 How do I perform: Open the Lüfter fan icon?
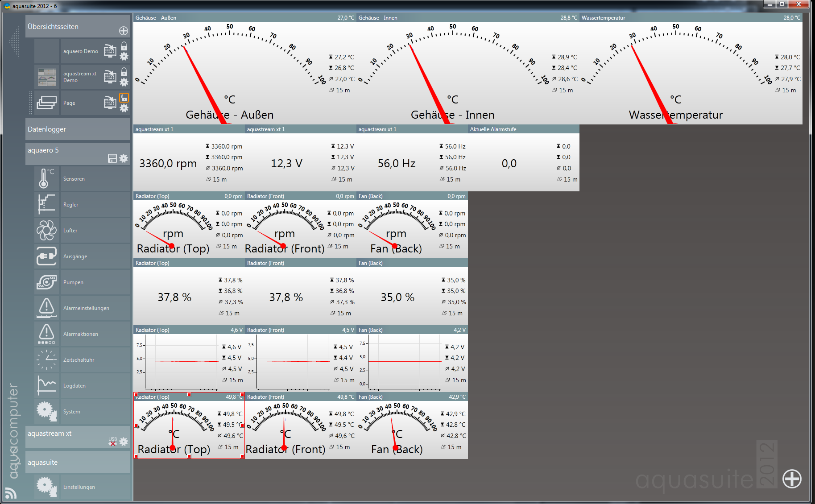coord(47,230)
